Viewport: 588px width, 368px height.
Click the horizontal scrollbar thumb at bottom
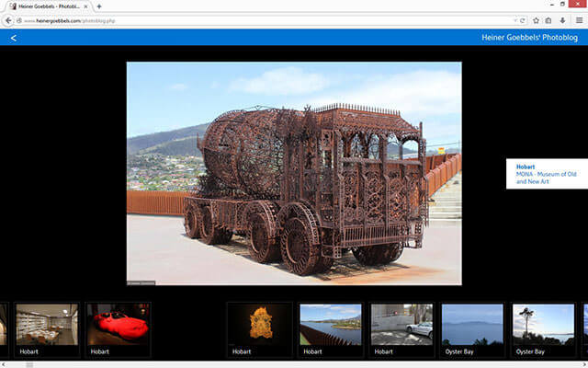click(29, 364)
